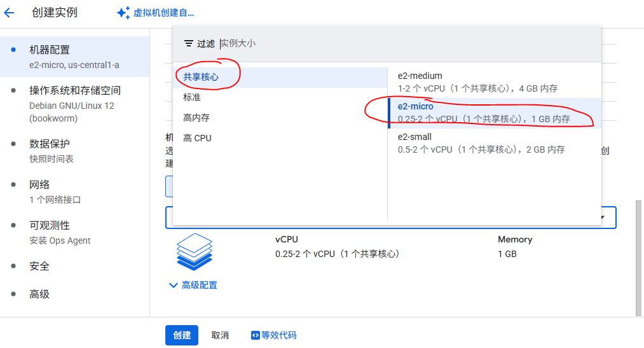Image resolution: width=644 pixels, height=348 pixels.
Task: Open the 网络 sidebar section
Action: [x=75, y=191]
